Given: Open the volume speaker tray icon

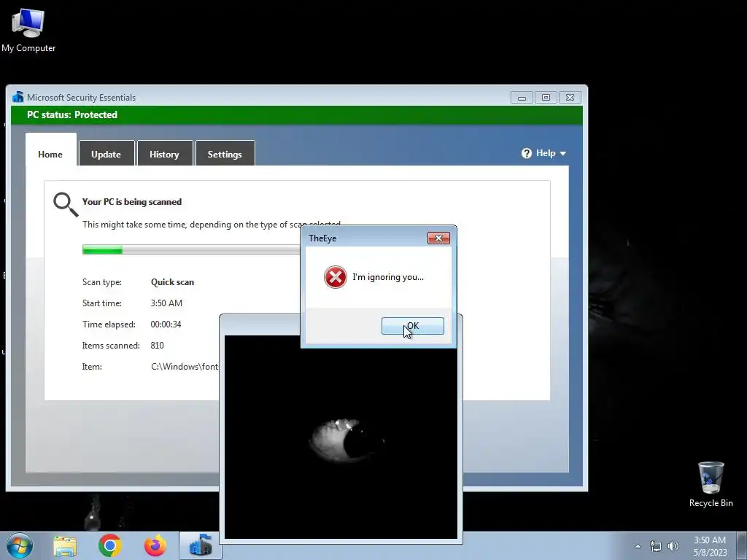Looking at the screenshot, I should click(673, 546).
